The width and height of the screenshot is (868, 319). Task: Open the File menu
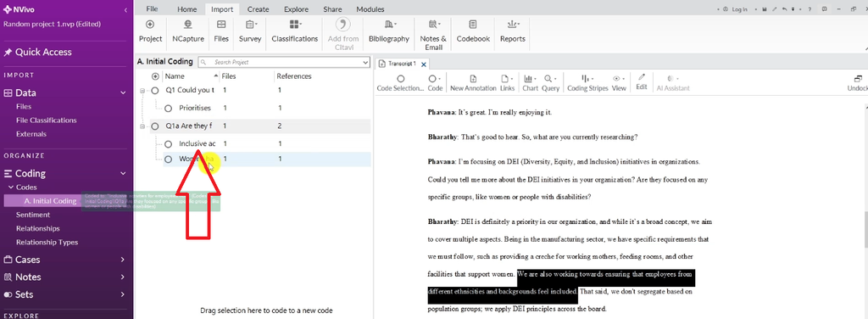pyautogui.click(x=152, y=9)
